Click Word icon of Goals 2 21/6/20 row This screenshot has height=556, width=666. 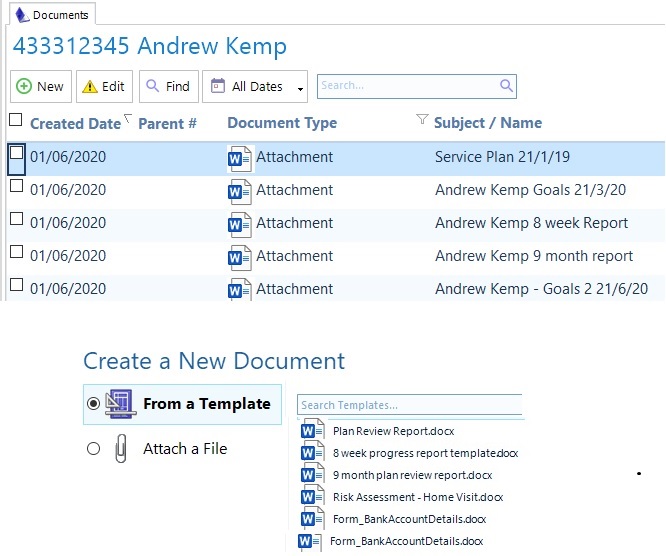pos(240,289)
